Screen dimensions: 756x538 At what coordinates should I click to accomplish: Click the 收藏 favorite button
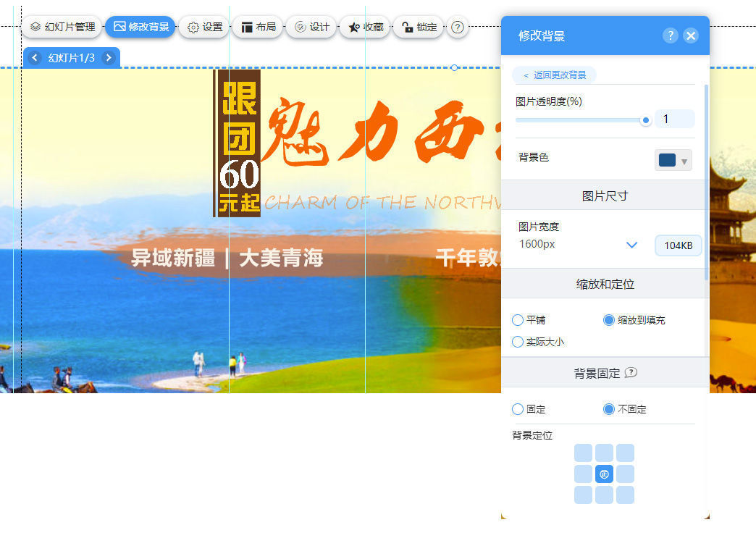365,27
